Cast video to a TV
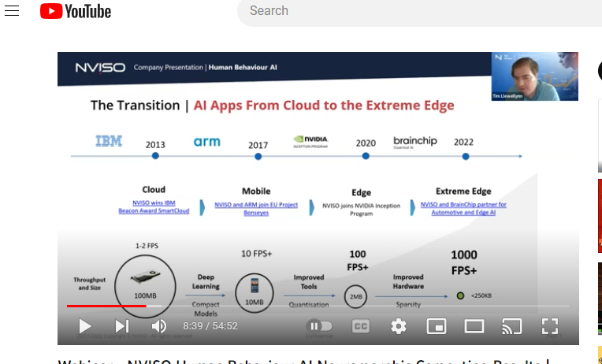Image resolution: width=602 pixels, height=364 pixels. (511, 326)
